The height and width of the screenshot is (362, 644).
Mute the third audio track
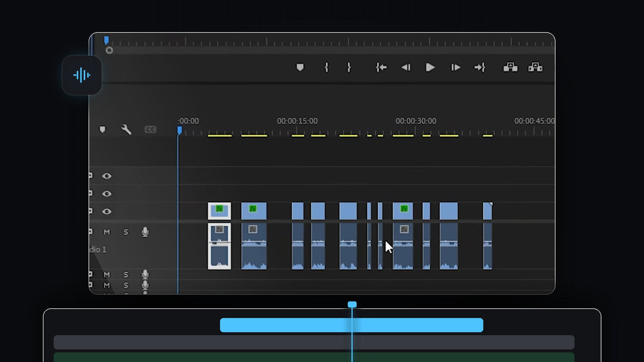click(x=107, y=285)
